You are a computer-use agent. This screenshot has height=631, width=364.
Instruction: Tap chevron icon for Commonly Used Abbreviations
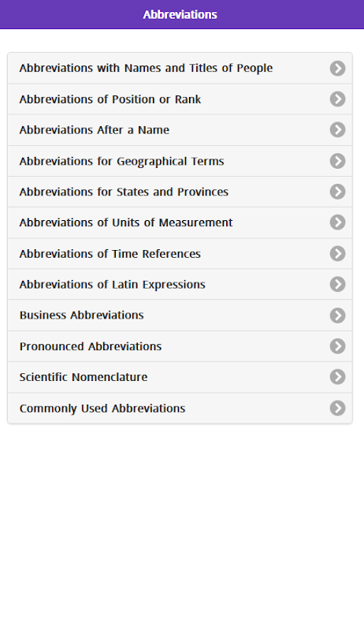[337, 408]
